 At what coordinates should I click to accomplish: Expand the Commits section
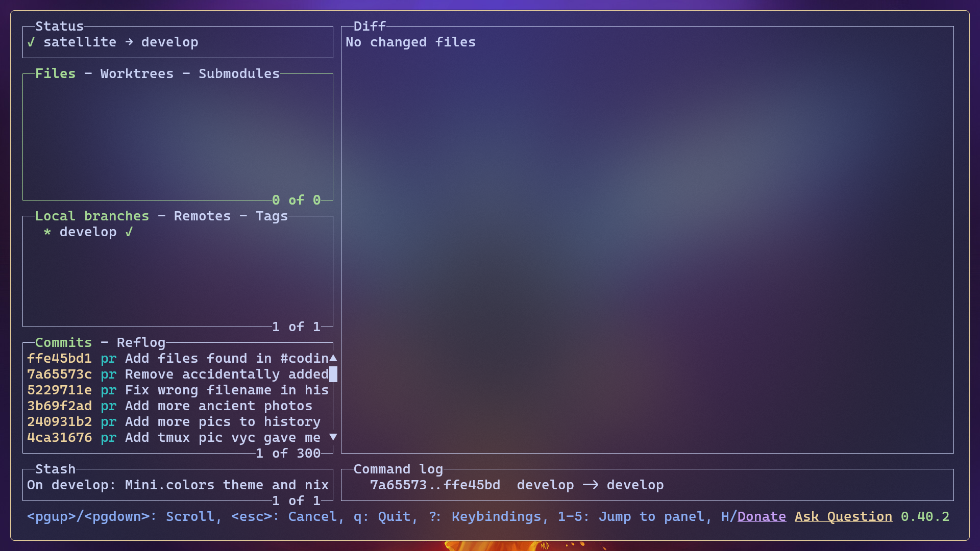(x=57, y=342)
